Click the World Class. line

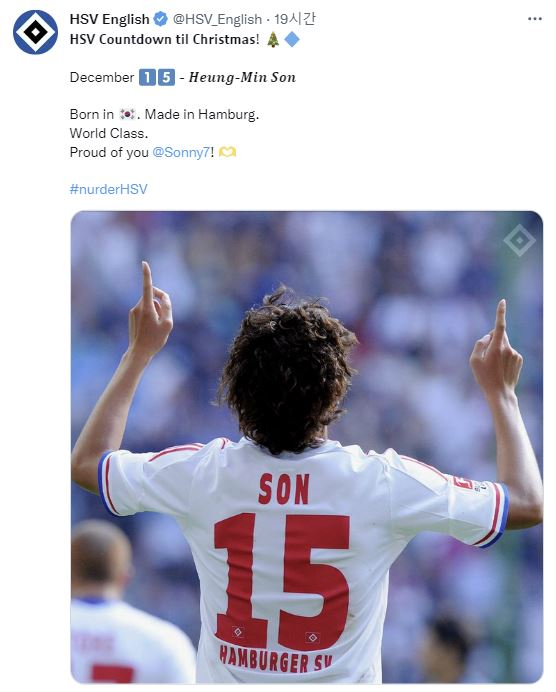click(109, 133)
